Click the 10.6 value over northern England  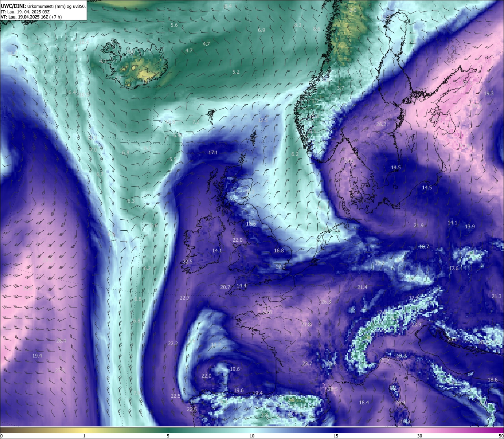[251, 224]
